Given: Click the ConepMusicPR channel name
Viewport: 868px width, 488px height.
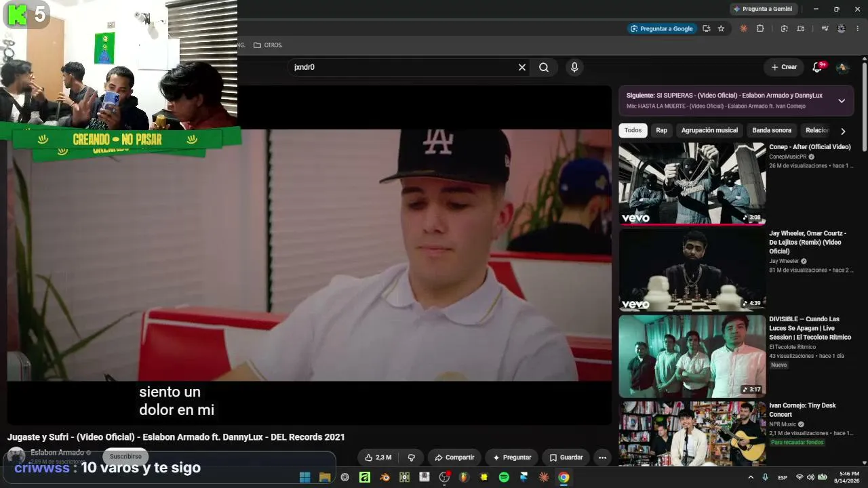Looking at the screenshot, I should 787,157.
